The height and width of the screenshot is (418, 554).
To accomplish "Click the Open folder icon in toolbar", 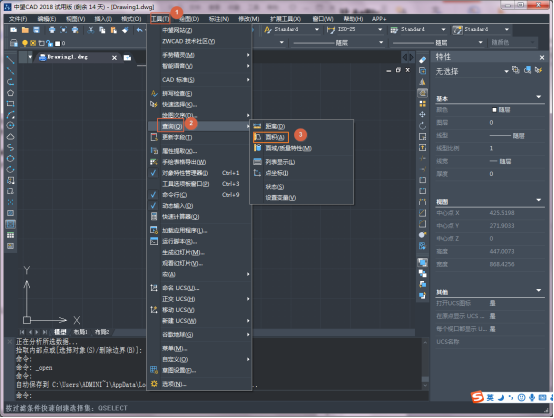I will click(x=25, y=30).
